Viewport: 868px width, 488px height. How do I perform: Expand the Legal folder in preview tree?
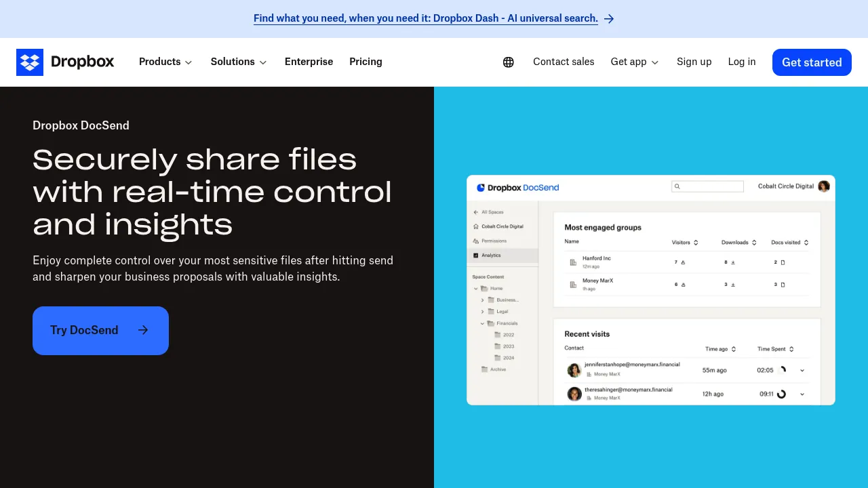482,312
